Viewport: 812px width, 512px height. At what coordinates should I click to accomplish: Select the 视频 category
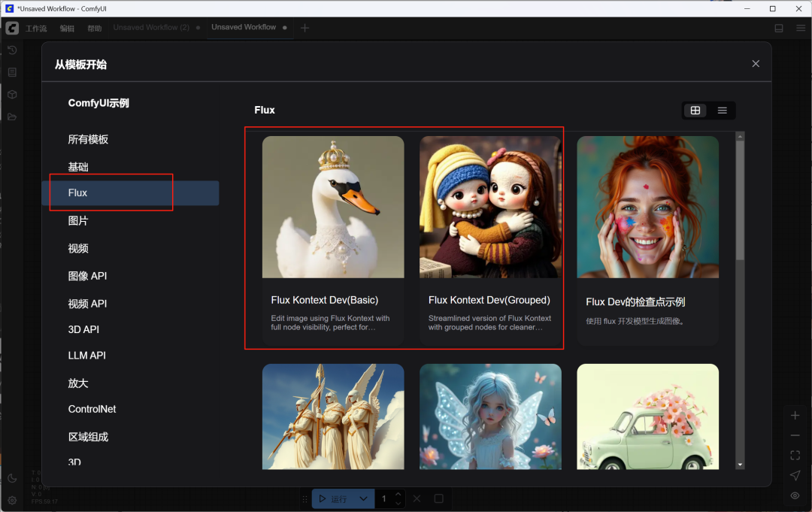131,249
